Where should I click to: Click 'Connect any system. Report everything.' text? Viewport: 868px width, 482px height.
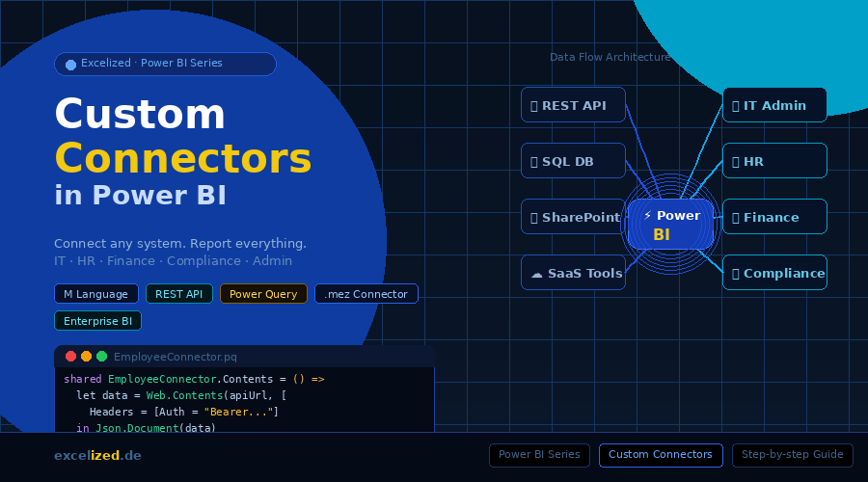tap(180, 244)
